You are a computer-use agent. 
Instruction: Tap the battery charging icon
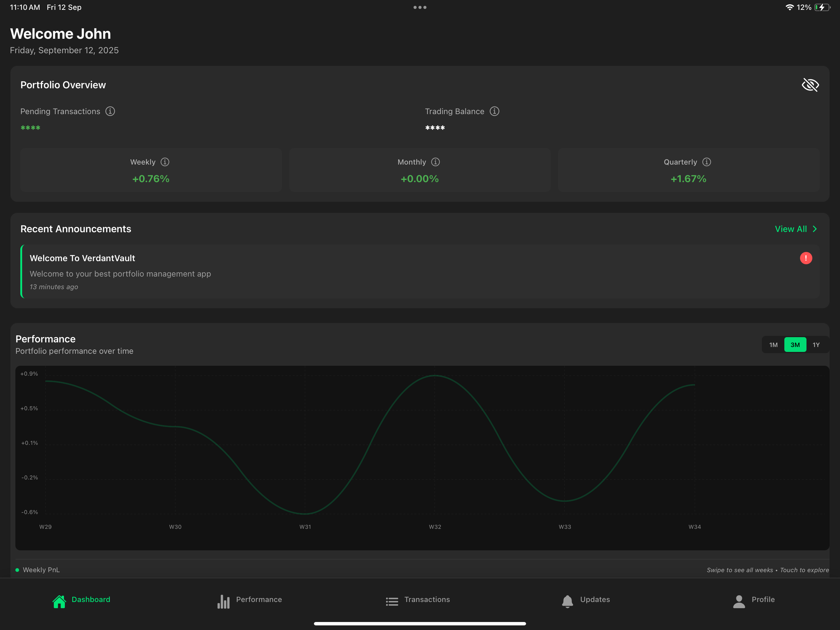point(822,7)
